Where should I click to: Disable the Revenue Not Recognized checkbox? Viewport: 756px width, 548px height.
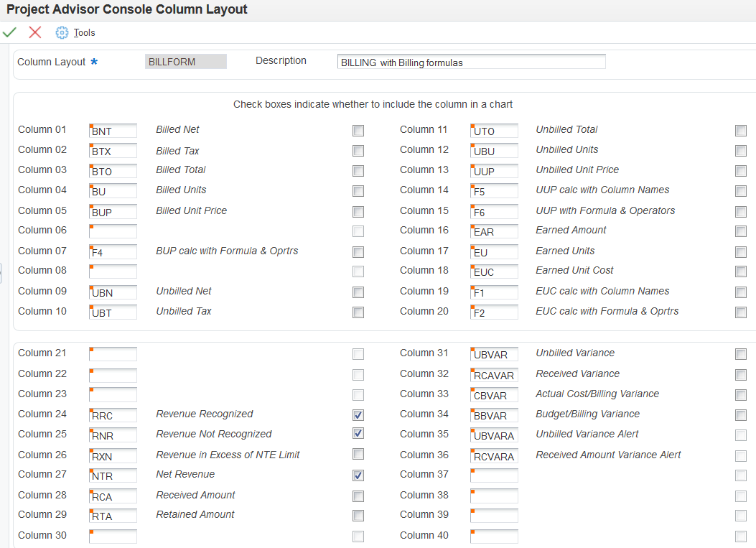click(358, 434)
